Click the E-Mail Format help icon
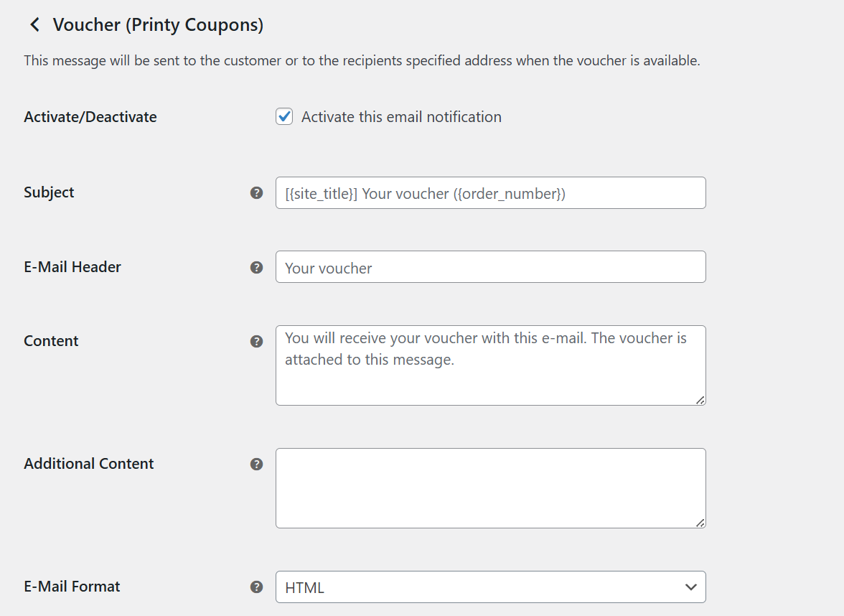 click(256, 587)
